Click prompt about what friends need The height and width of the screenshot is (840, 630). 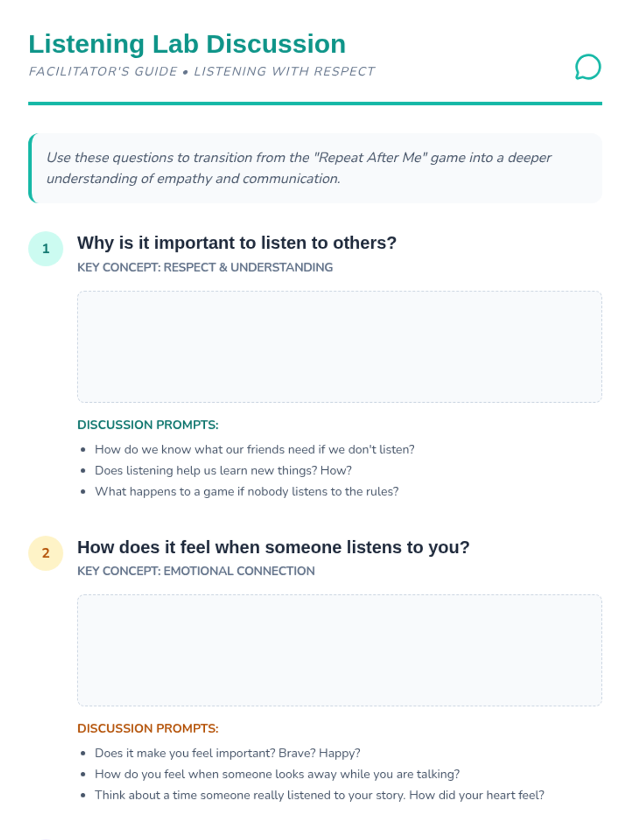[x=254, y=449]
